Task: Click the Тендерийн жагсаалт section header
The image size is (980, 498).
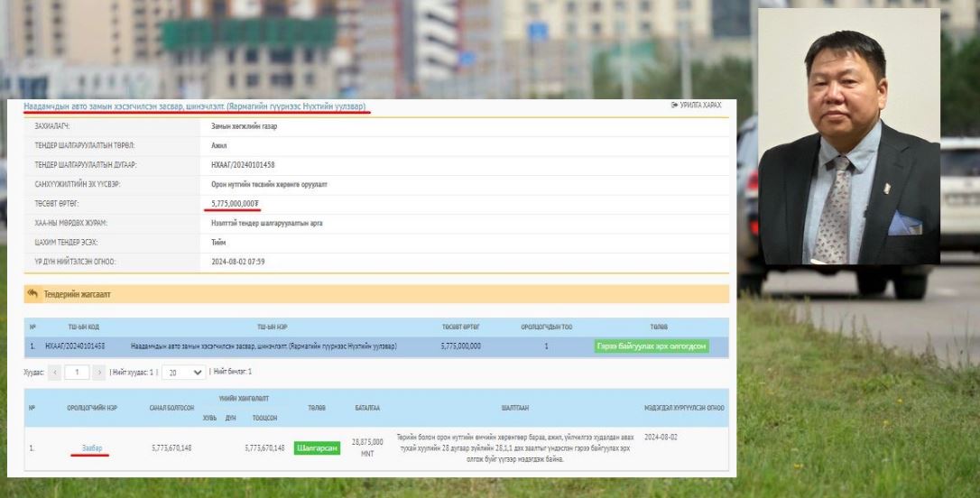Action: [x=77, y=294]
